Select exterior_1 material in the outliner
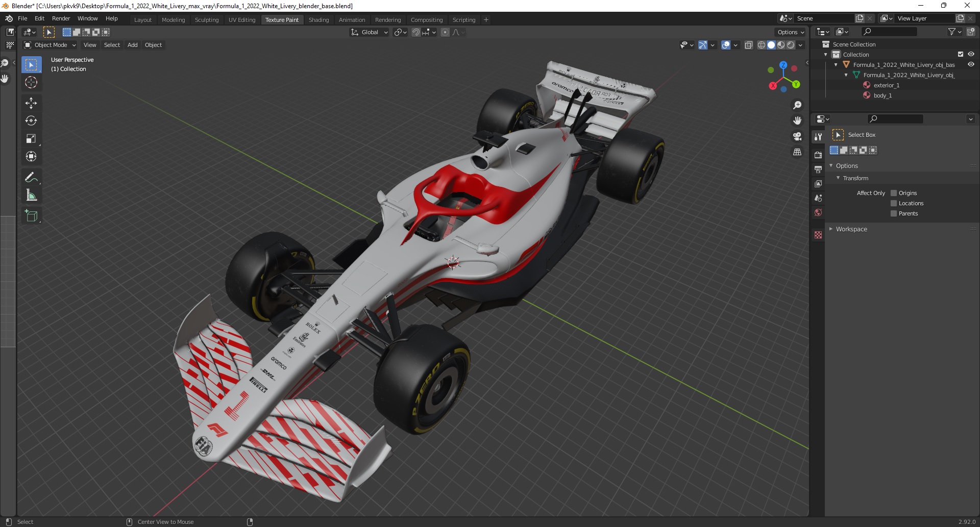This screenshot has width=980, height=527. pos(886,85)
